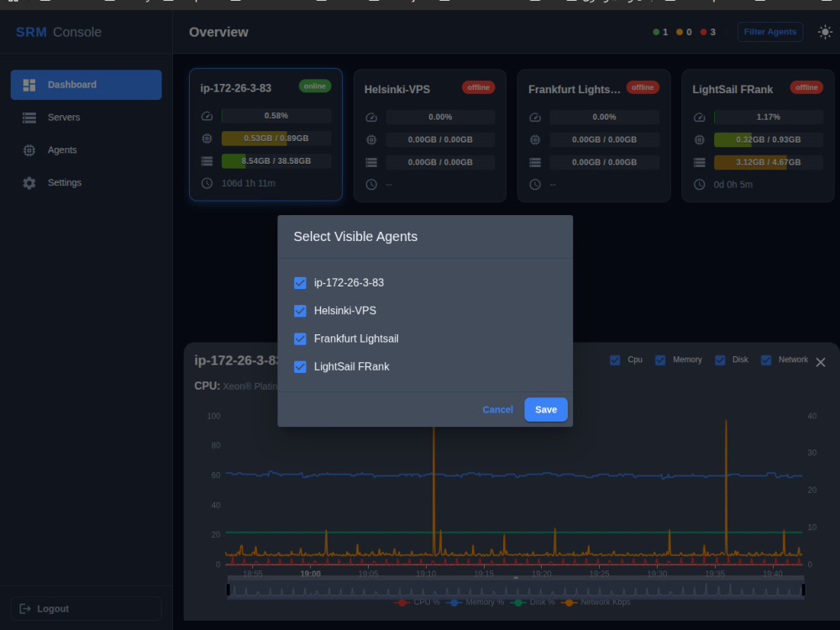The image size is (840, 630).
Task: Click the 0.32GB / 0.93GB memory bar
Action: pyautogui.click(x=769, y=139)
